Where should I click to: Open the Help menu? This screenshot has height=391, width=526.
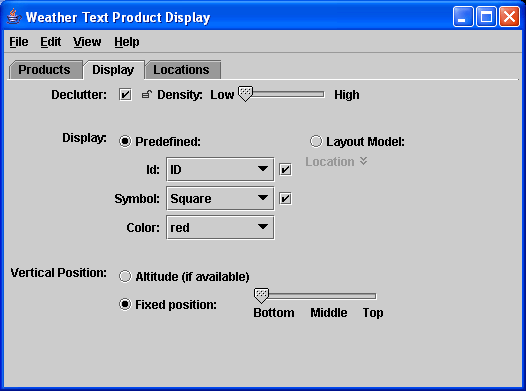[127, 42]
